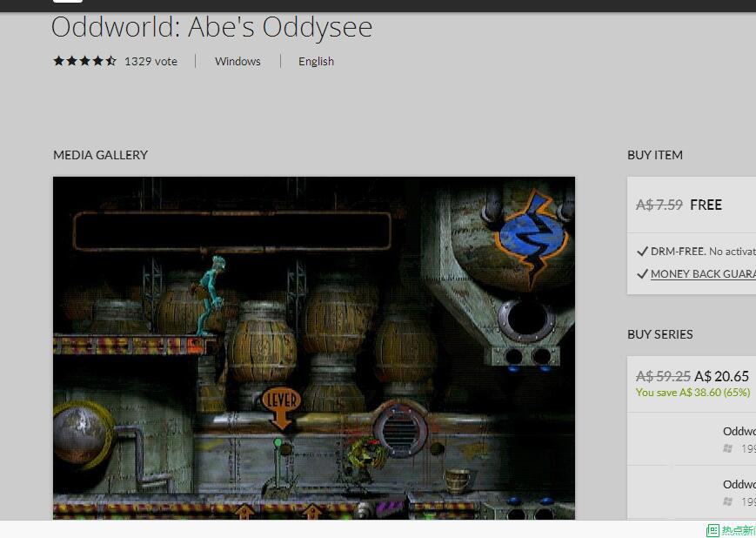This screenshot has width=756, height=538.
Task: Open the MONEY BACK GUARANTEE link
Action: tap(703, 274)
